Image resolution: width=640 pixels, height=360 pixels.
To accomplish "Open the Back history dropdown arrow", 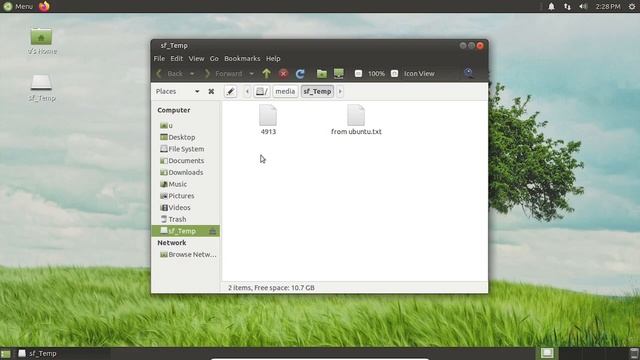I will [192, 73].
